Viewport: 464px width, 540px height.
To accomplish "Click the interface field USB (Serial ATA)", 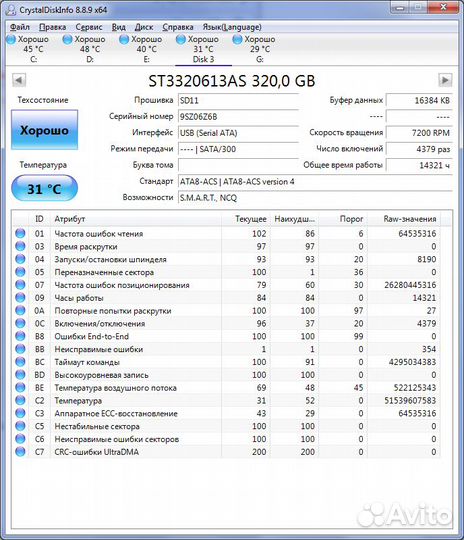I will point(238,133).
